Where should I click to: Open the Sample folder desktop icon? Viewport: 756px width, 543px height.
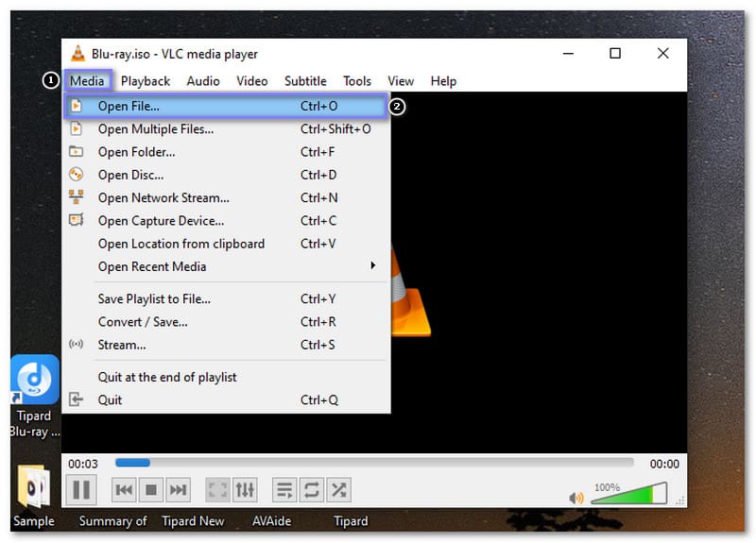[x=33, y=495]
